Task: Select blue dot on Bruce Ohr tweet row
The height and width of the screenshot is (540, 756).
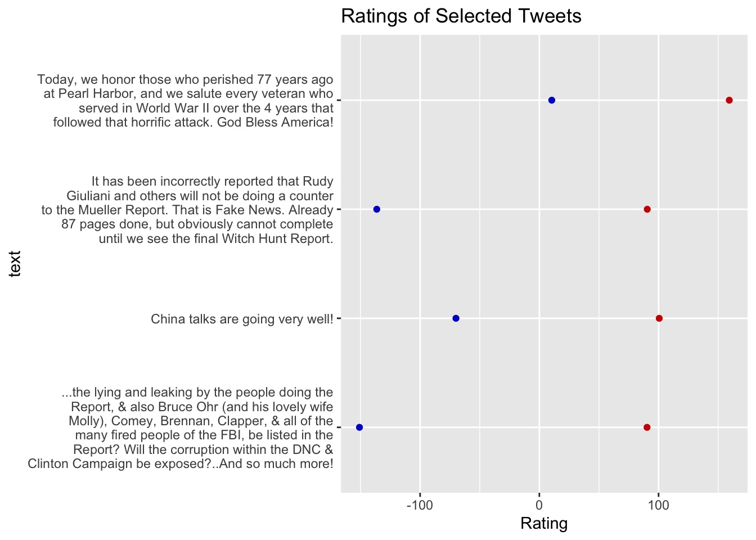Action: click(359, 427)
